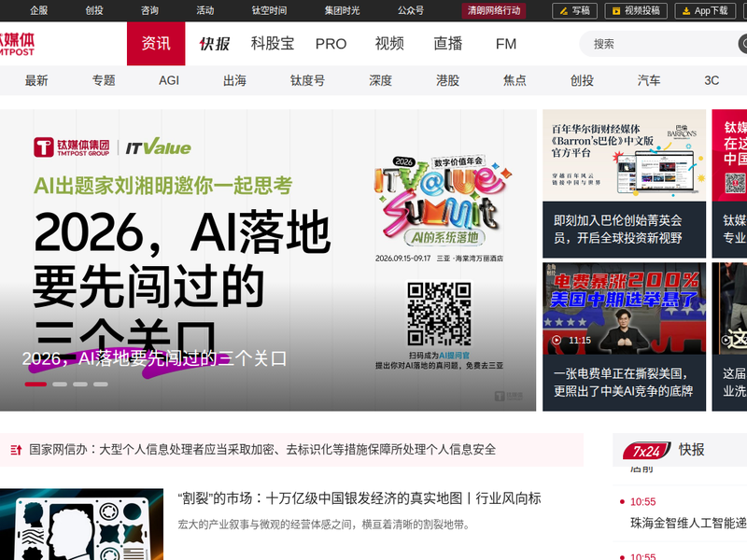Click the 写稿 button
This screenshot has height=560, width=747.
point(574,10)
